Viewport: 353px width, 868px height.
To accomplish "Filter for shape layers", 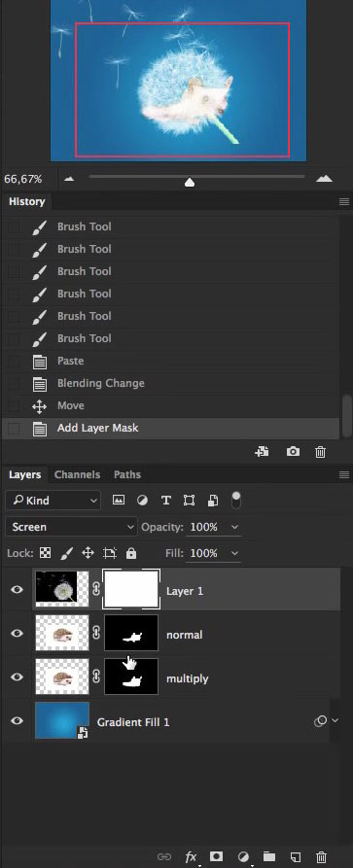I will [189, 501].
